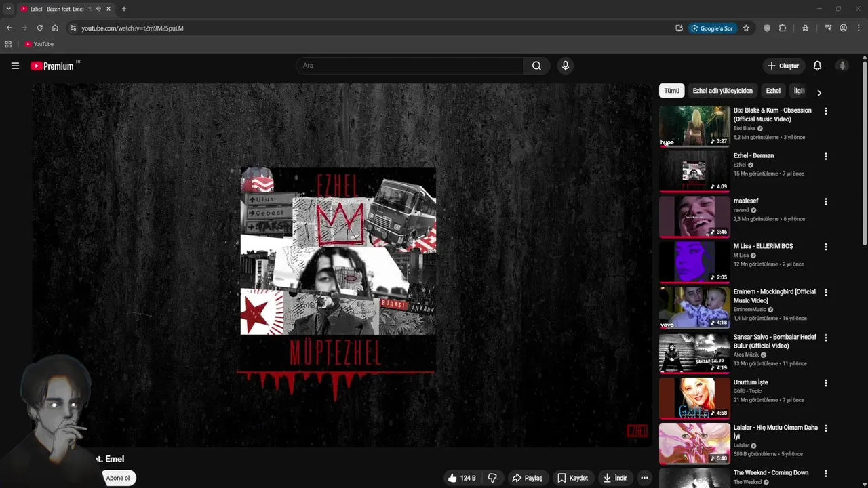
Task: Open Lalalar Hiç Mutlu Olmam thumbnail
Action: click(694, 443)
